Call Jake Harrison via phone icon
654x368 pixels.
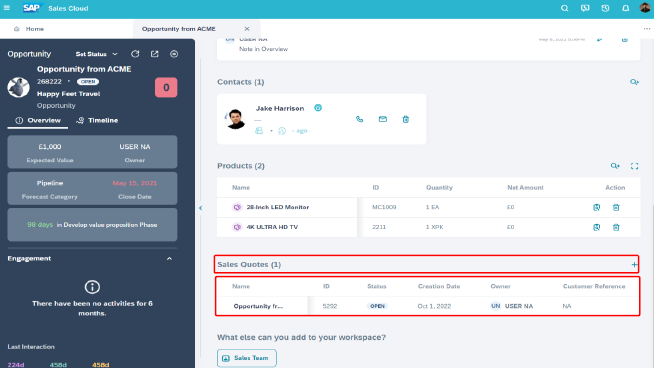[360, 119]
